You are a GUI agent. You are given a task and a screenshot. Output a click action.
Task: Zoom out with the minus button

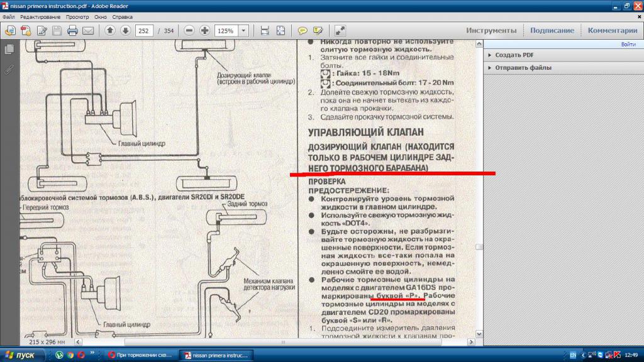pyautogui.click(x=189, y=30)
